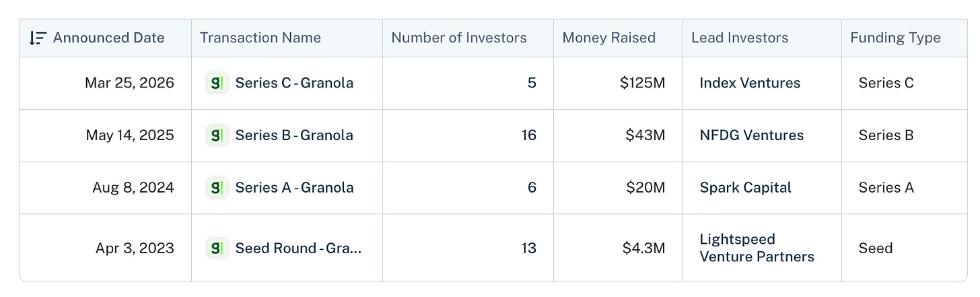This screenshot has width=980, height=297.
Task: Visit the NFDG Ventures investor link
Action: click(x=752, y=135)
